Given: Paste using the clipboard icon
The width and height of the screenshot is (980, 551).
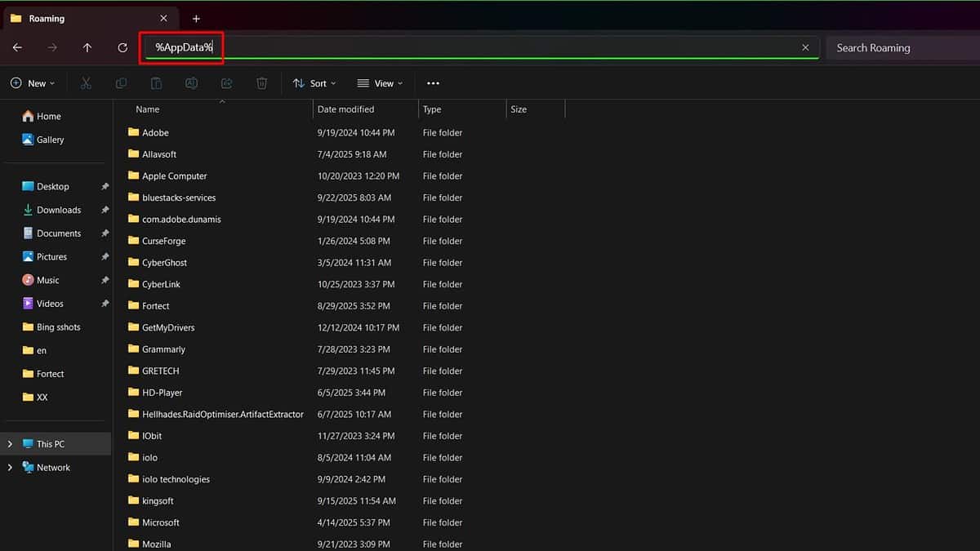Looking at the screenshot, I should [156, 82].
